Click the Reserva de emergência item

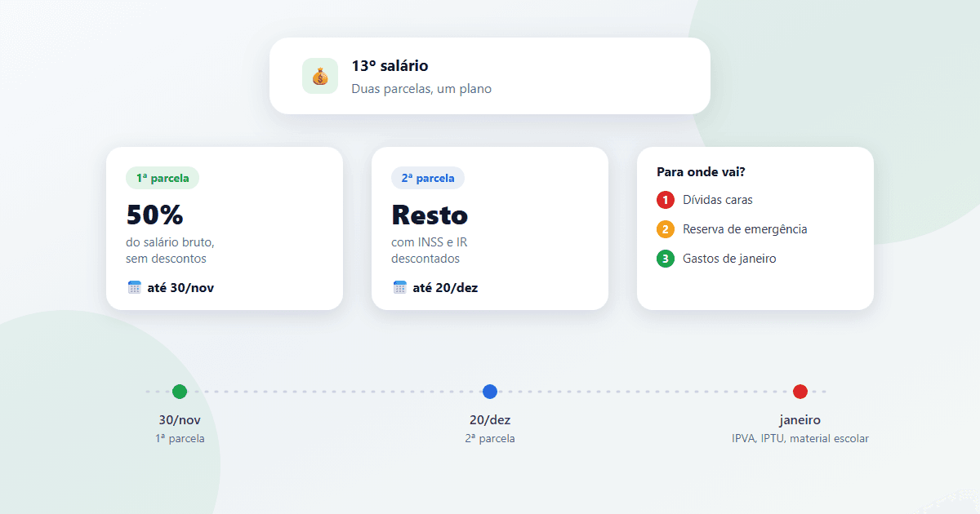pos(745,229)
